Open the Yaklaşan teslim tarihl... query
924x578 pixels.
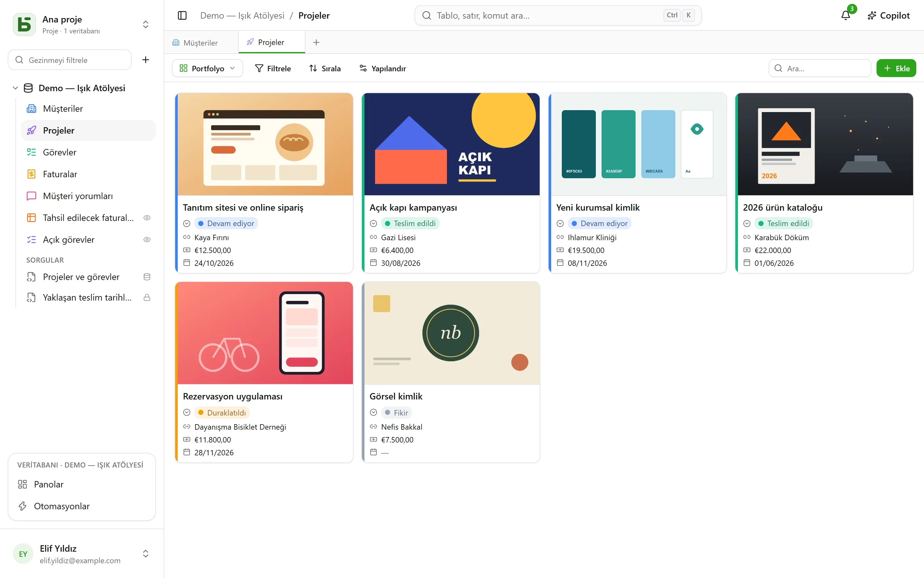(x=89, y=297)
